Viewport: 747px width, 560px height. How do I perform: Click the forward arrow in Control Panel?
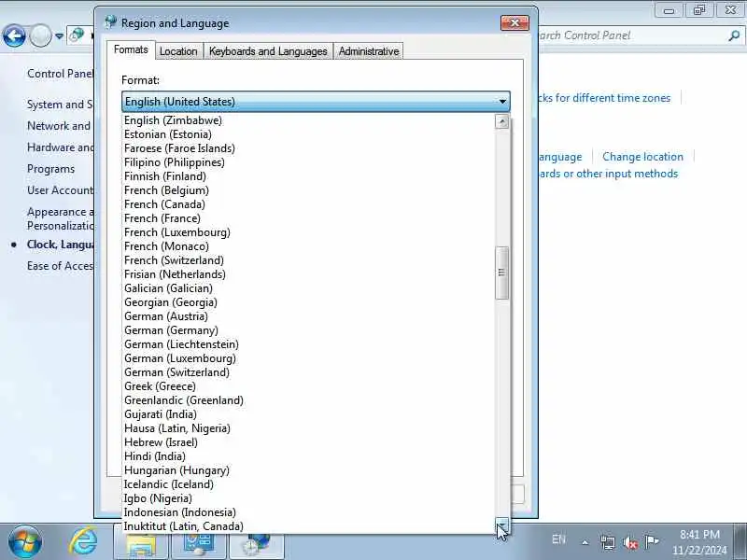(40, 35)
